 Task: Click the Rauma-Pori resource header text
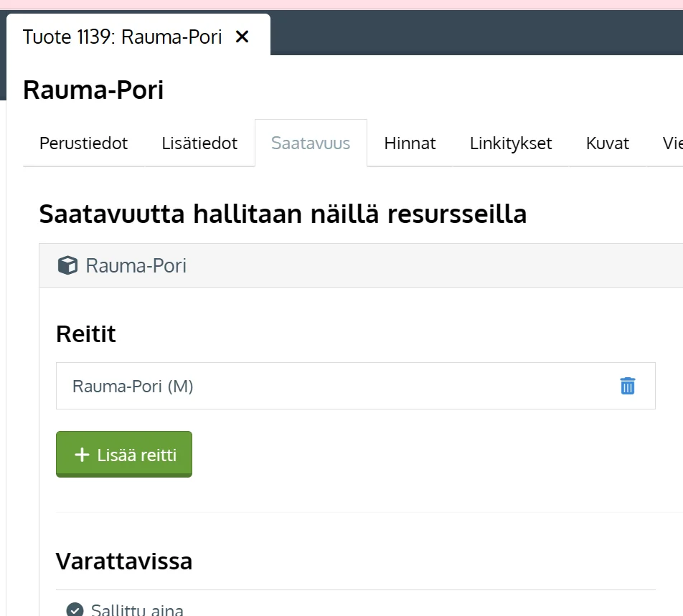(136, 265)
